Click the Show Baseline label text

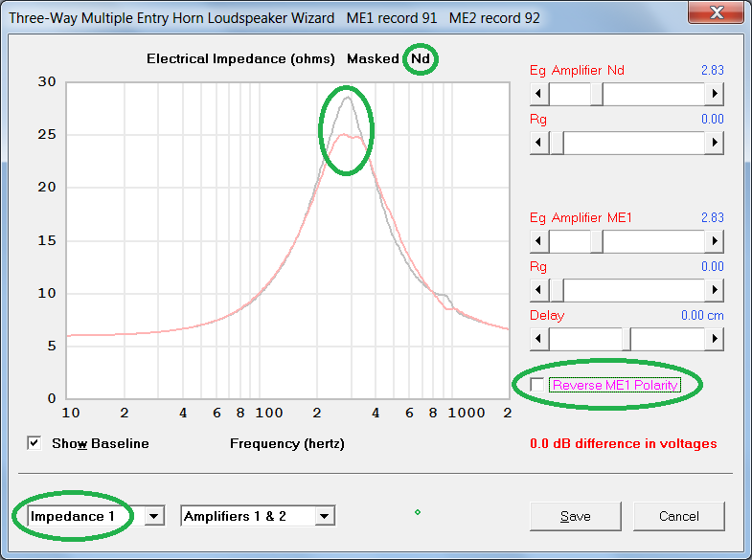pyautogui.click(x=101, y=443)
